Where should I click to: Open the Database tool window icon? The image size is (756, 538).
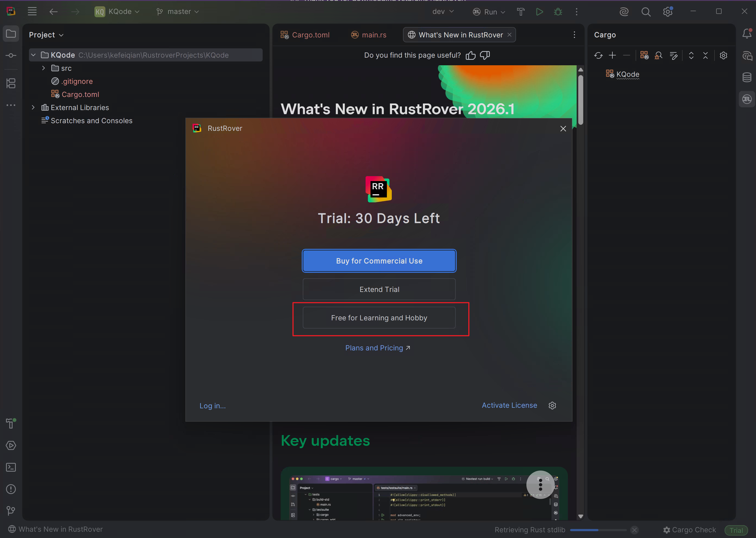click(747, 77)
